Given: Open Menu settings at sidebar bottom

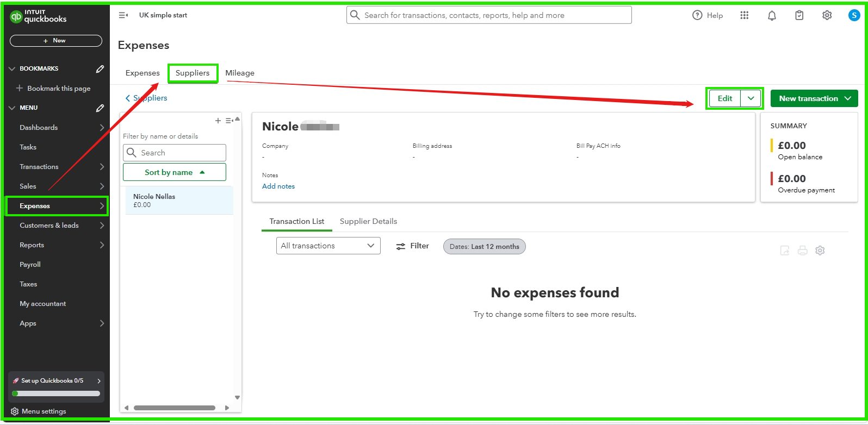Looking at the screenshot, I should (x=39, y=411).
